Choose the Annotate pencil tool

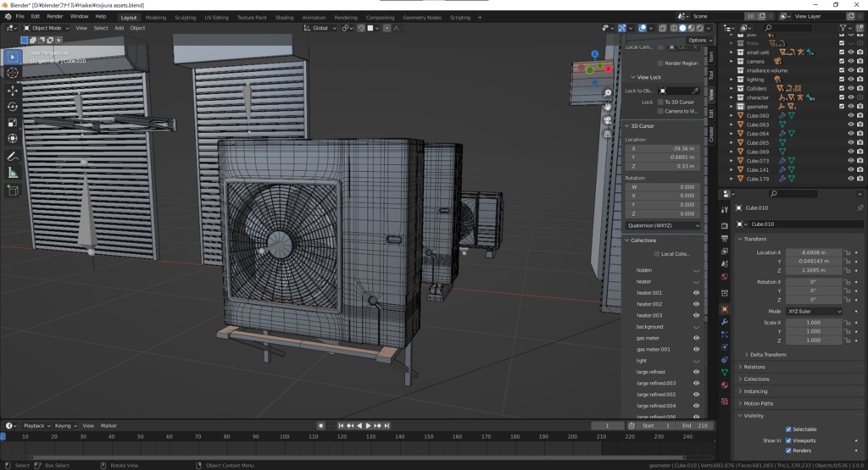(x=12, y=158)
